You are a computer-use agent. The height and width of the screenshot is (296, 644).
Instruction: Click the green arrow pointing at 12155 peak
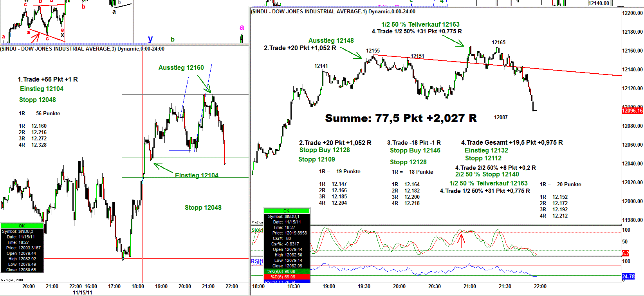point(351,53)
